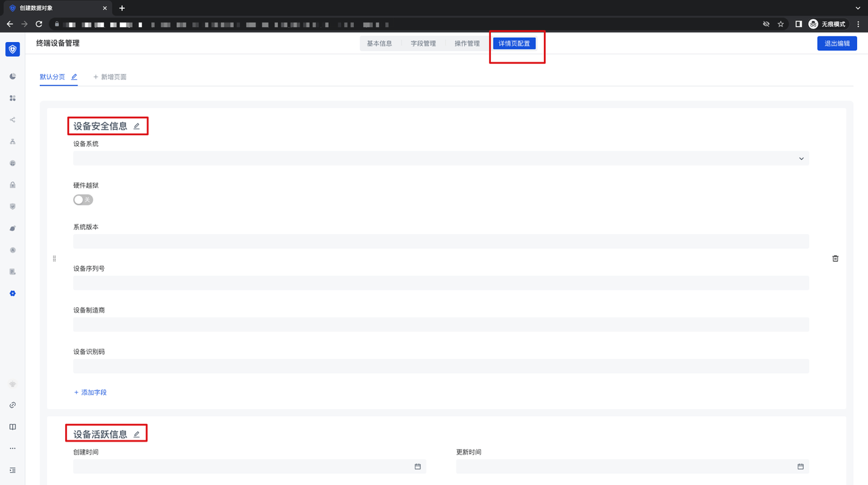Screen dimensions: 868x485
Task: Click the 设备序列号 input field
Action: [441, 283]
